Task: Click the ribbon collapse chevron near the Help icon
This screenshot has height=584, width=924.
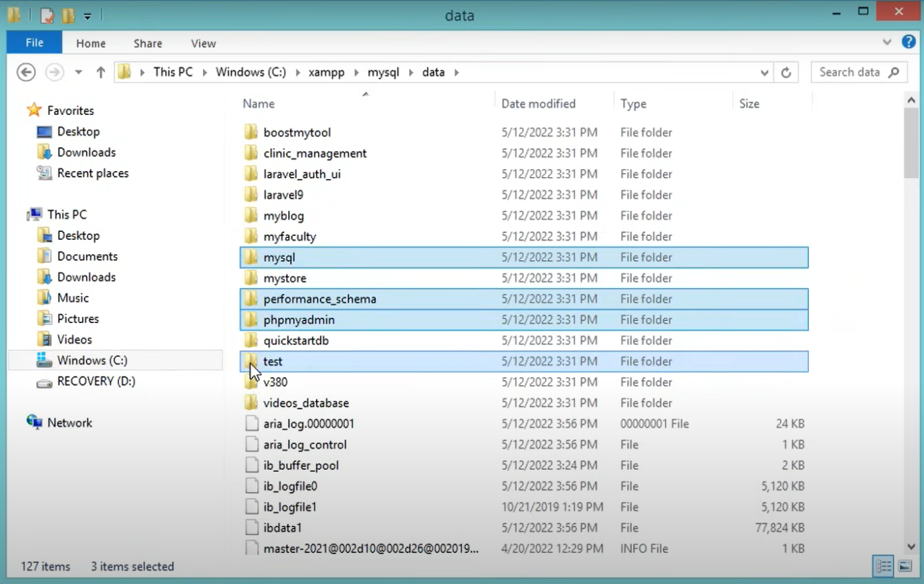Action: click(x=887, y=43)
